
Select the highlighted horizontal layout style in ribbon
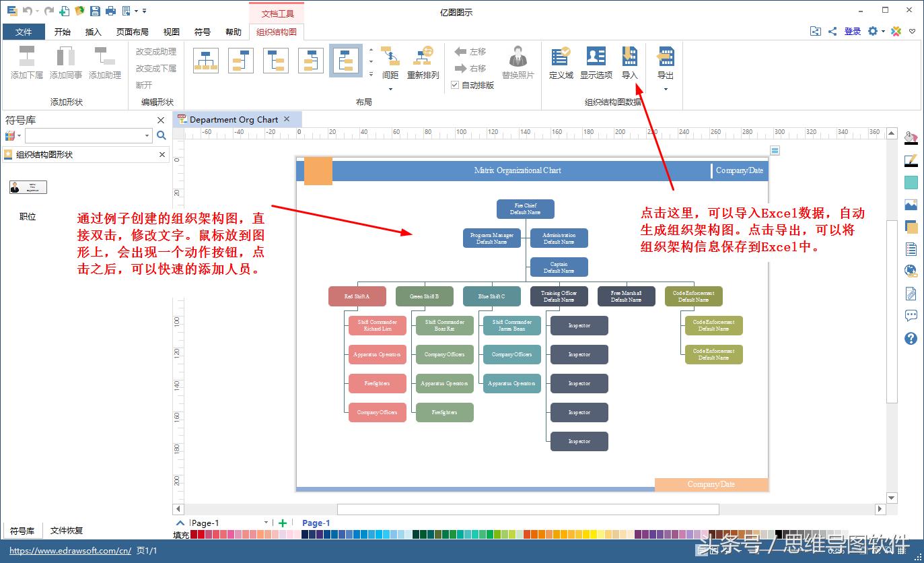pos(345,60)
